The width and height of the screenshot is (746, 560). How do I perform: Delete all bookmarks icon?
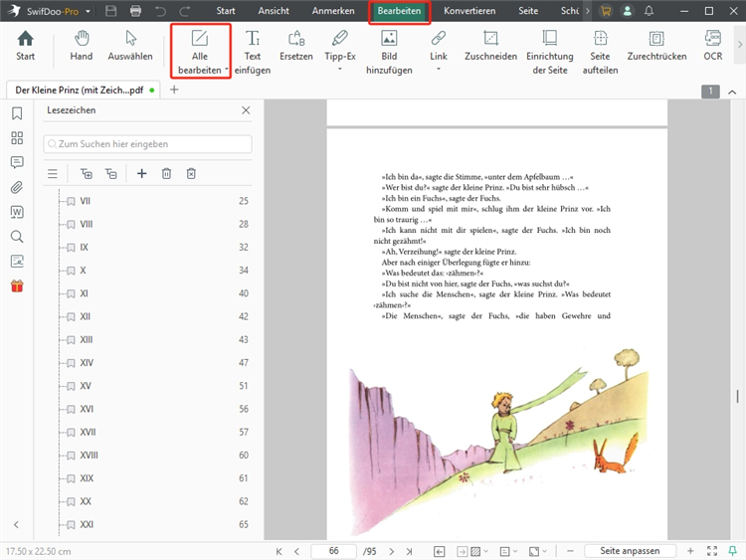pos(191,174)
